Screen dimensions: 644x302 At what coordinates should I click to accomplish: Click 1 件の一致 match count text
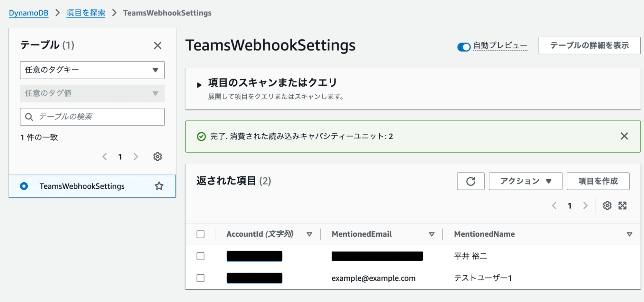coord(39,137)
